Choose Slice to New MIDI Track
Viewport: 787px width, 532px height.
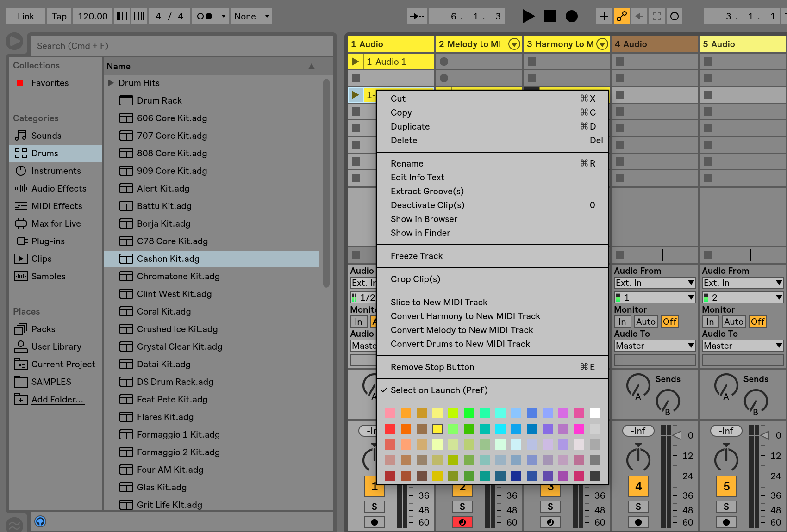point(493,302)
